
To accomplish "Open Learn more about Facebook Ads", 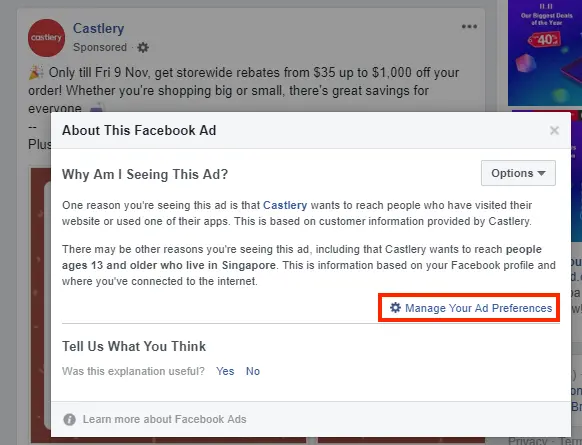I will (x=164, y=419).
